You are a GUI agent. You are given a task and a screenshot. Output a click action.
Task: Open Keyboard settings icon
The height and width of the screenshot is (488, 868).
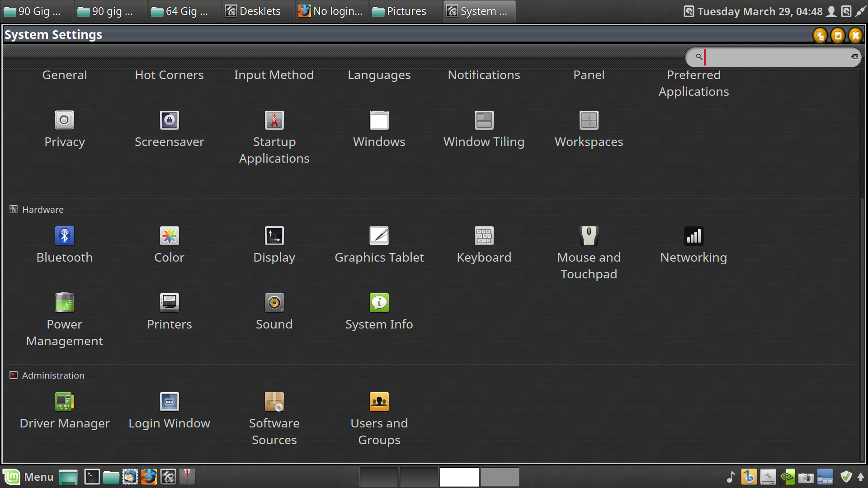coord(484,236)
